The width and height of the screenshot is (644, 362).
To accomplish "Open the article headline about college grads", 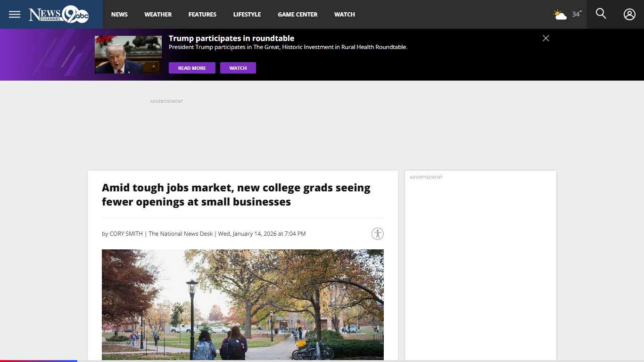I will coord(236,194).
